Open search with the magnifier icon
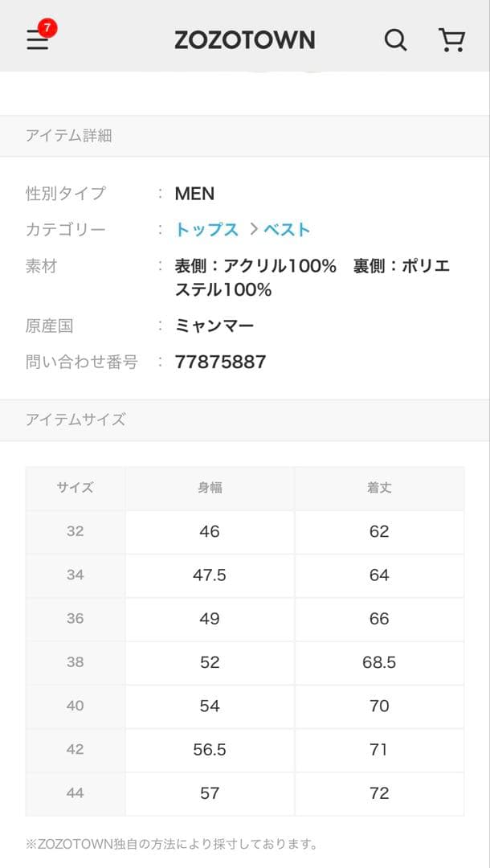This screenshot has height=868, width=490. coord(395,40)
